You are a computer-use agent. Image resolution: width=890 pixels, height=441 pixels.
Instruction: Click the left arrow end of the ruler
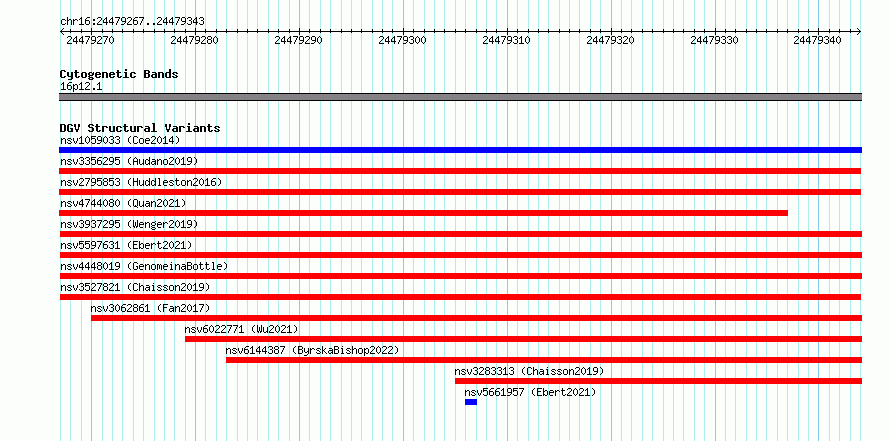pos(62,31)
